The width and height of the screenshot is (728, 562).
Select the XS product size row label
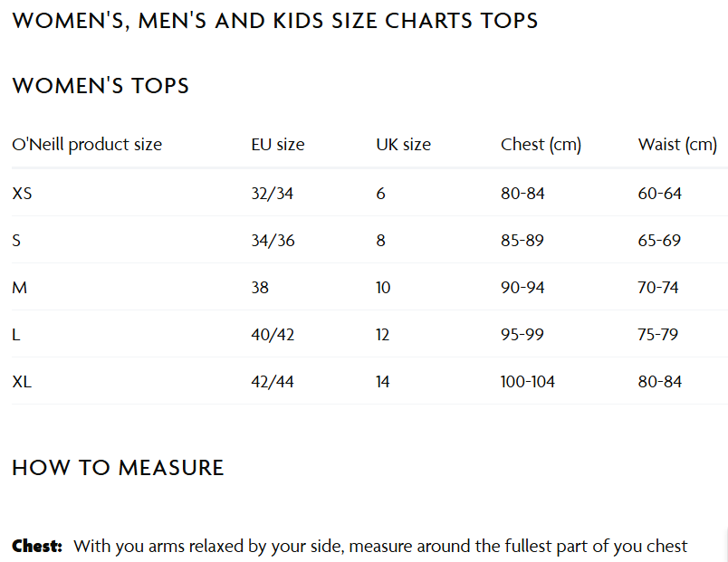(22, 193)
